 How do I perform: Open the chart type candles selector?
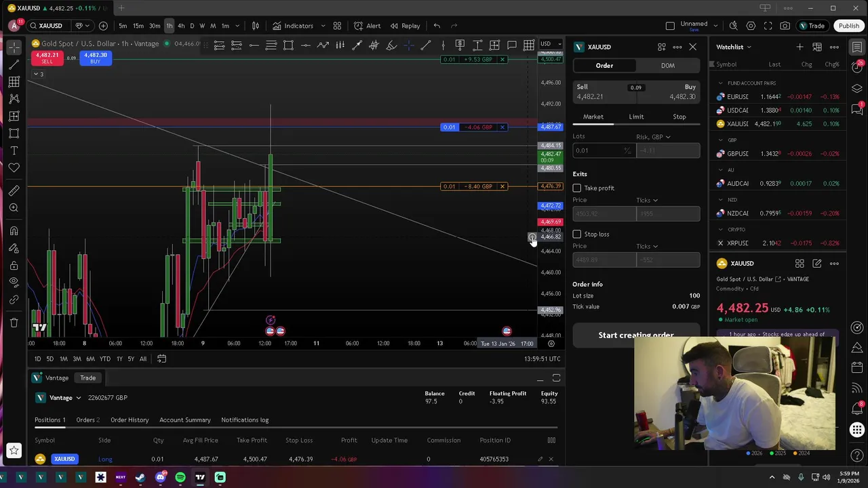pos(256,26)
